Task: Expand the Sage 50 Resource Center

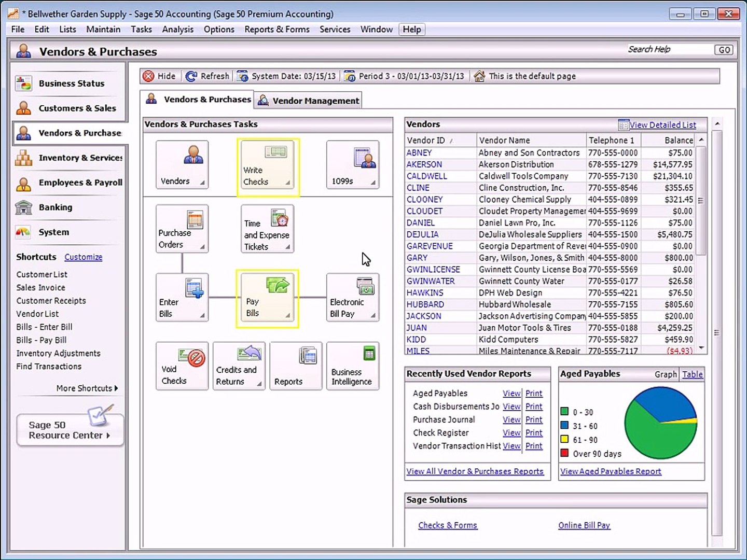Action: pos(70,430)
